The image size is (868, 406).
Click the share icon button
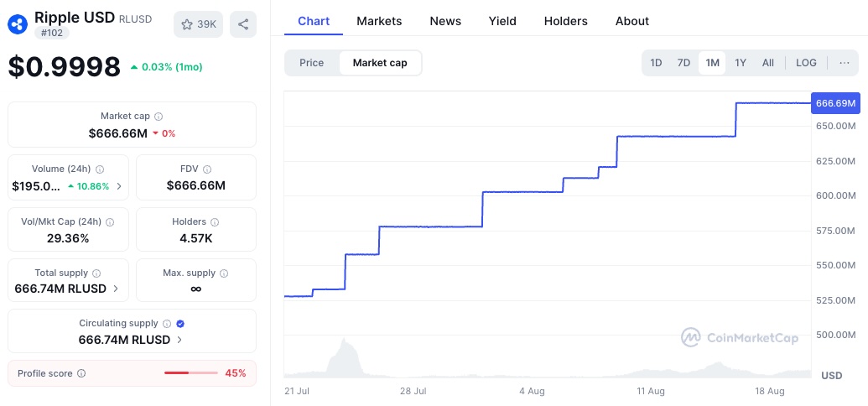(243, 24)
